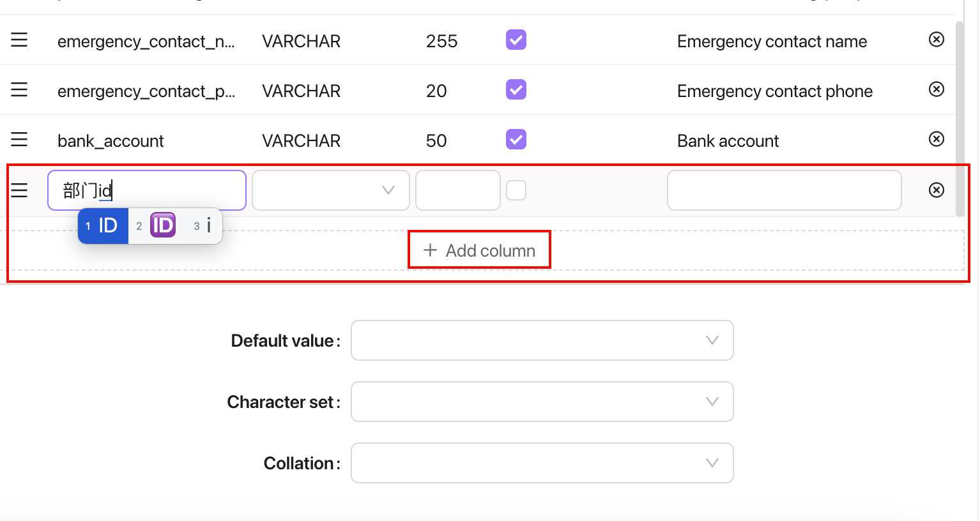Click the drag handle on the new 部门id row

point(19,190)
